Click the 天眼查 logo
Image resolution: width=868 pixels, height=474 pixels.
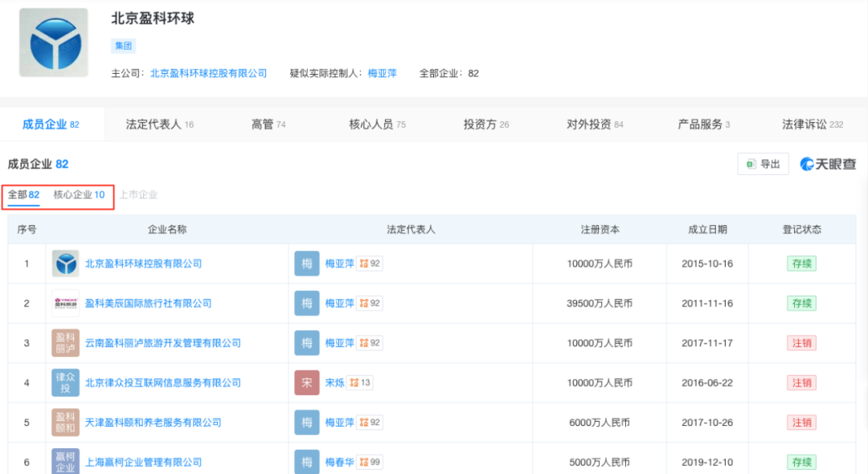(x=828, y=164)
